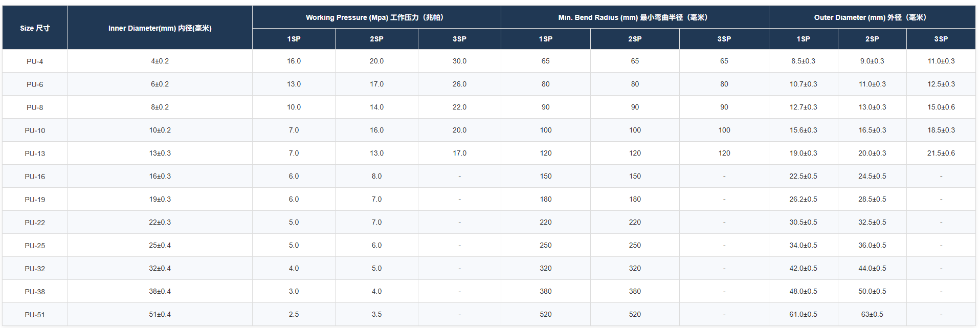Click the PU-25 size cell
Image resolution: width=980 pixels, height=328 pixels.
pyautogui.click(x=35, y=246)
